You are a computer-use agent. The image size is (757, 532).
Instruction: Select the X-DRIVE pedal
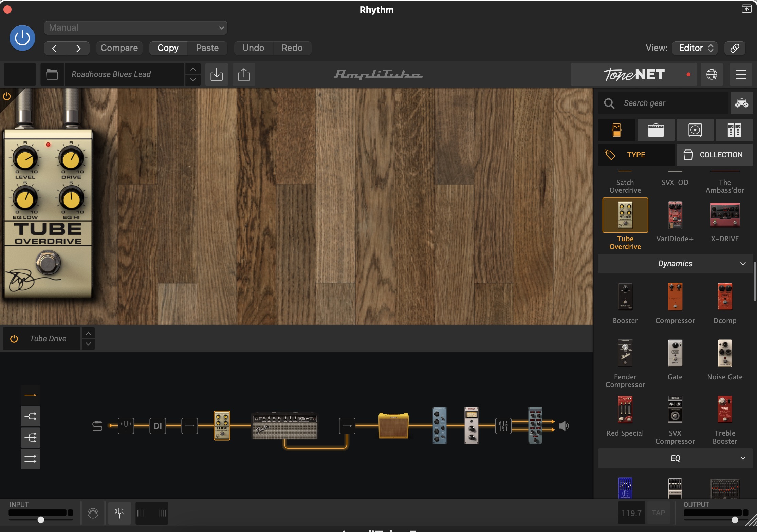pos(725,215)
